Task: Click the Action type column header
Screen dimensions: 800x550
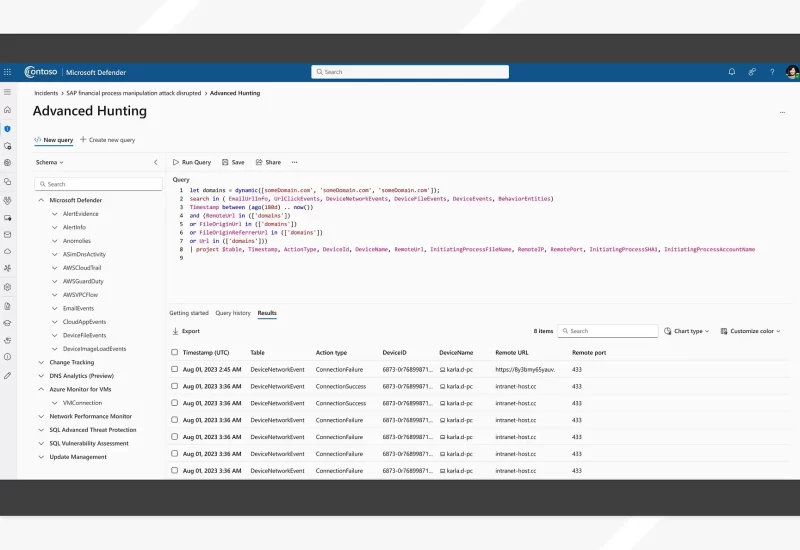Action: 331,352
